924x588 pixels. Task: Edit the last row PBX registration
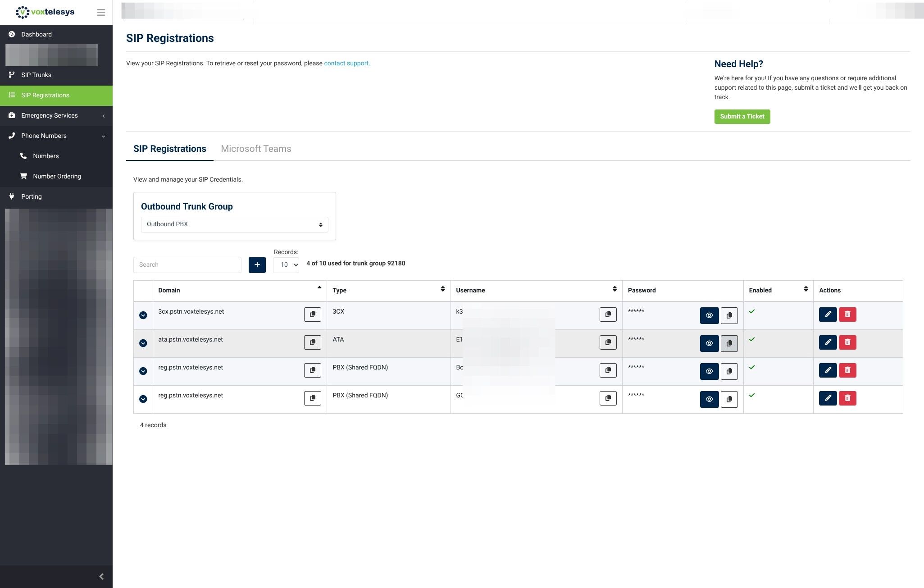(x=828, y=398)
